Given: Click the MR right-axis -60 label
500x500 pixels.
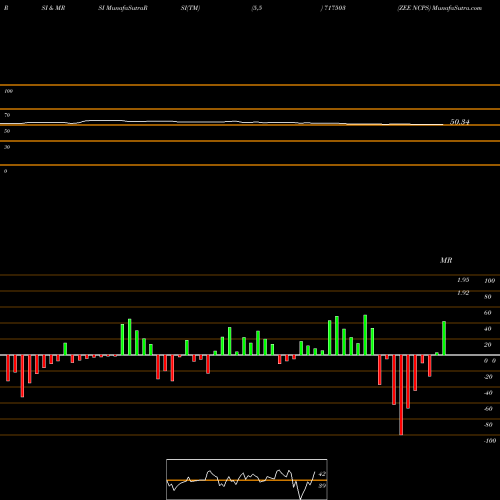Looking at the screenshot, I should point(488,409).
